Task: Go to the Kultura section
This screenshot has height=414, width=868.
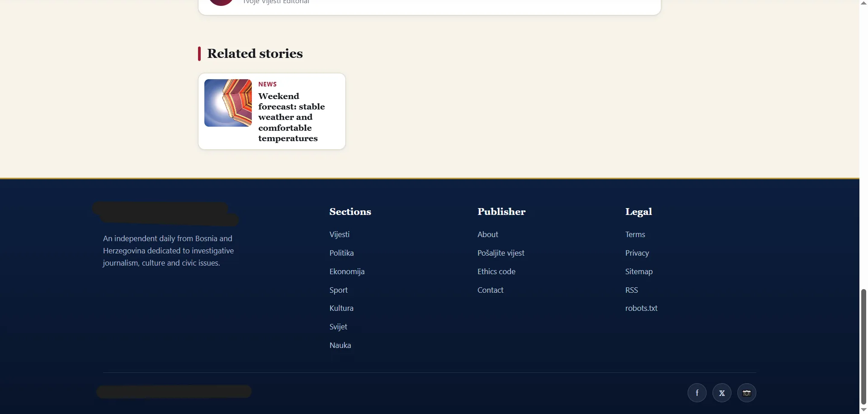Action: [x=341, y=308]
